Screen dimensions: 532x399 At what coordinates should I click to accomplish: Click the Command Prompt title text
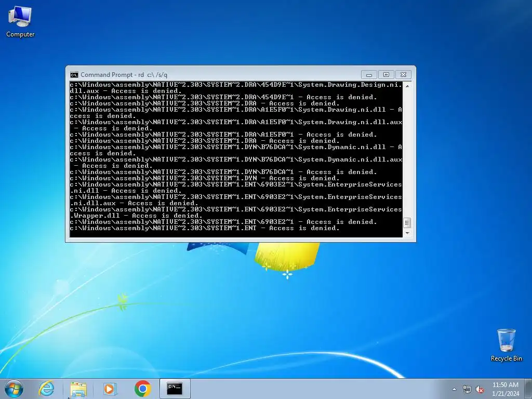[x=124, y=75]
